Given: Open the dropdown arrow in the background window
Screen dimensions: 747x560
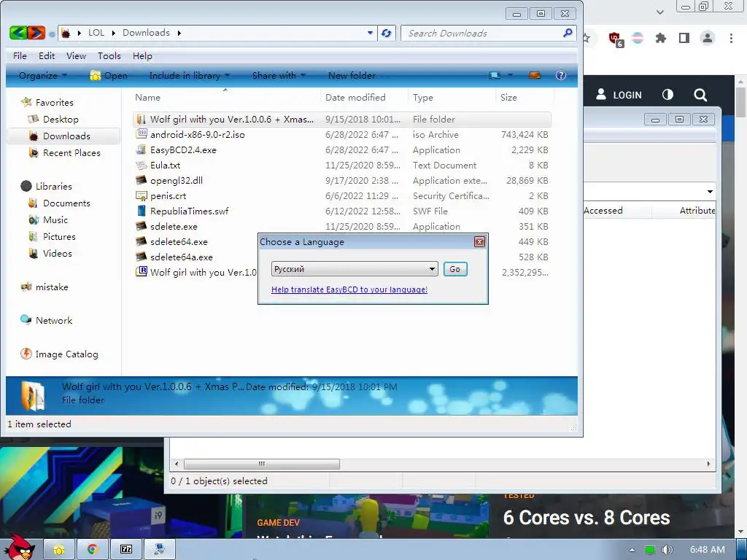Looking at the screenshot, I should (x=710, y=192).
